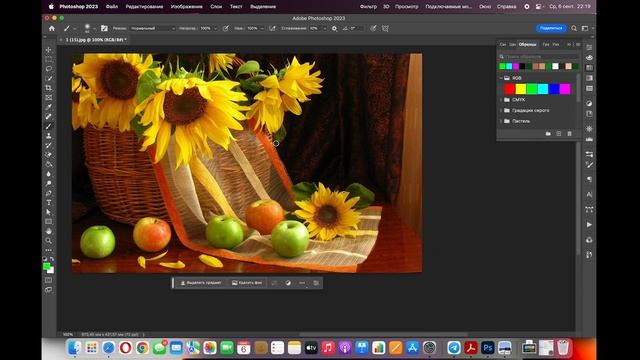Image resolution: width=640 pixels, height=360 pixels.
Task: Open the 'Изображение' menu
Action: tap(187, 7)
